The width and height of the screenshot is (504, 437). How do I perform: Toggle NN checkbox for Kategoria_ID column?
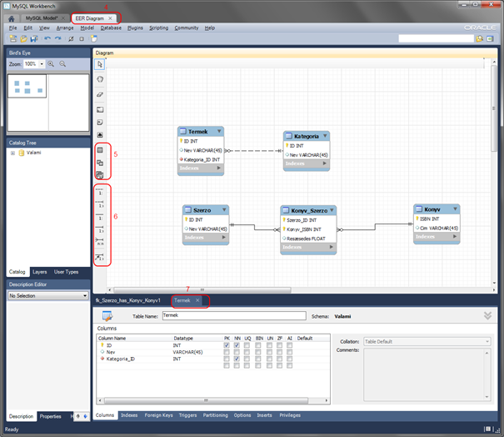point(237,359)
